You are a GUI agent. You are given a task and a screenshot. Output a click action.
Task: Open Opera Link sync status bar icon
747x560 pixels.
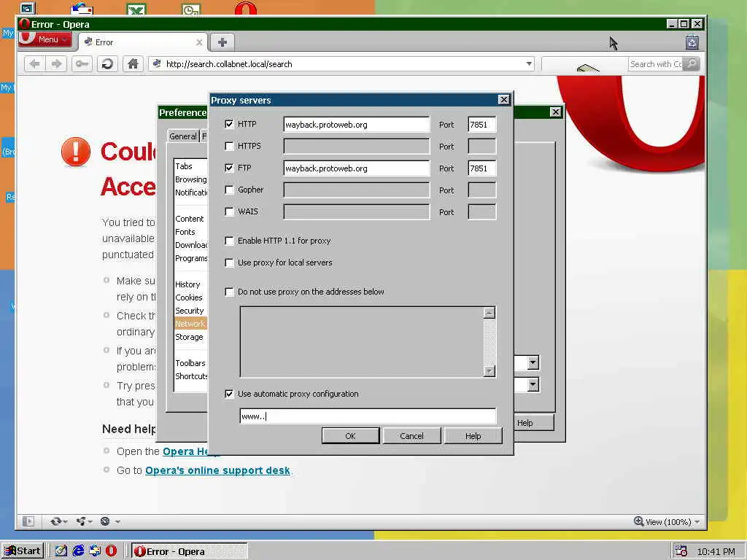55,521
